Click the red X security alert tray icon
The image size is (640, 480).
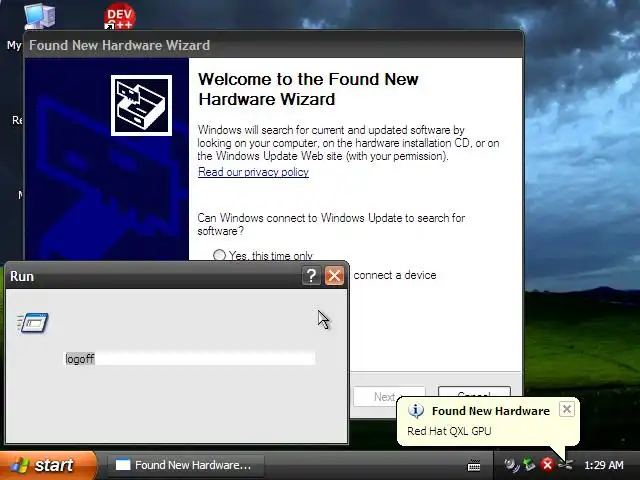click(x=547, y=464)
